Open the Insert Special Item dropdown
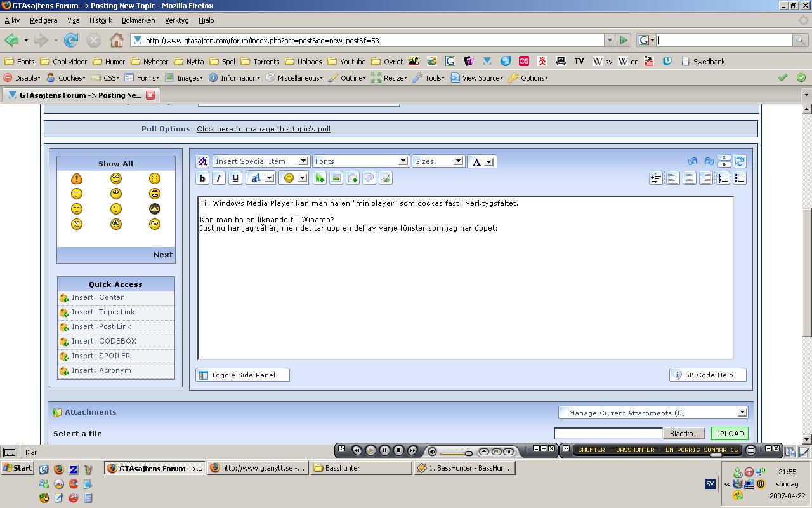Image resolution: width=812 pixels, height=508 pixels. click(x=261, y=161)
